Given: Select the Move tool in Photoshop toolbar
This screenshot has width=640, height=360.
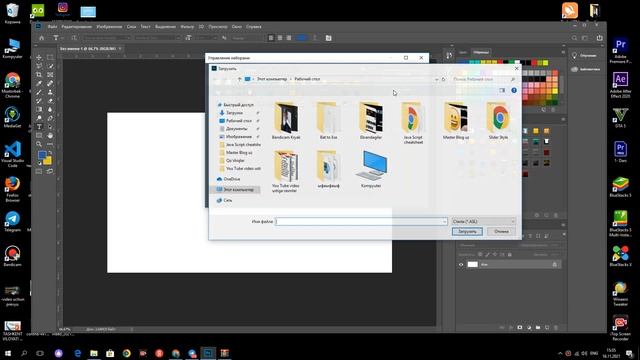Looking at the screenshot, I should pyautogui.click(x=39, y=58).
